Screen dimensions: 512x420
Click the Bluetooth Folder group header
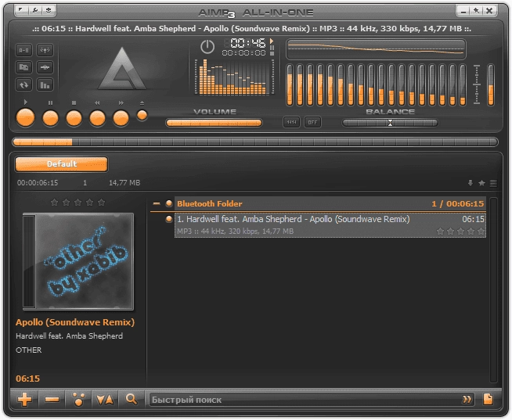[x=330, y=203]
